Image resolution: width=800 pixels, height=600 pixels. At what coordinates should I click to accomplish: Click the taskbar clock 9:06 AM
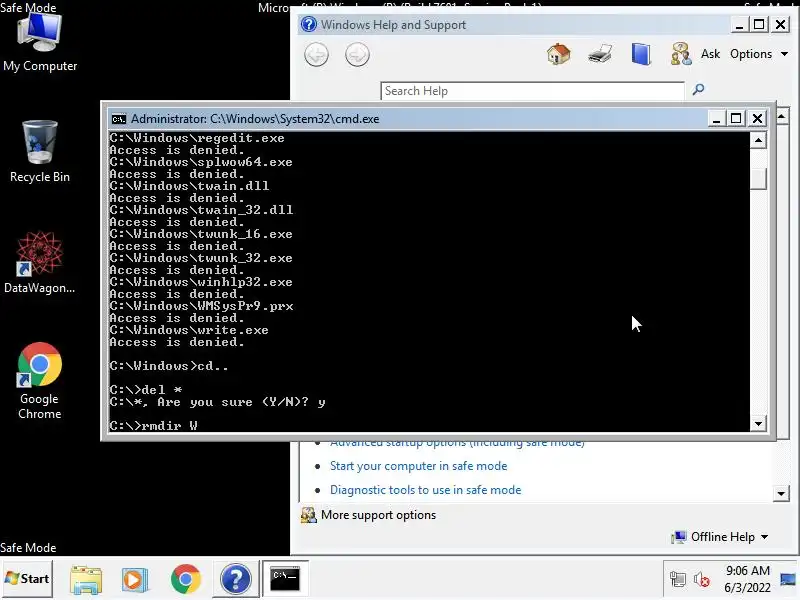(747, 570)
